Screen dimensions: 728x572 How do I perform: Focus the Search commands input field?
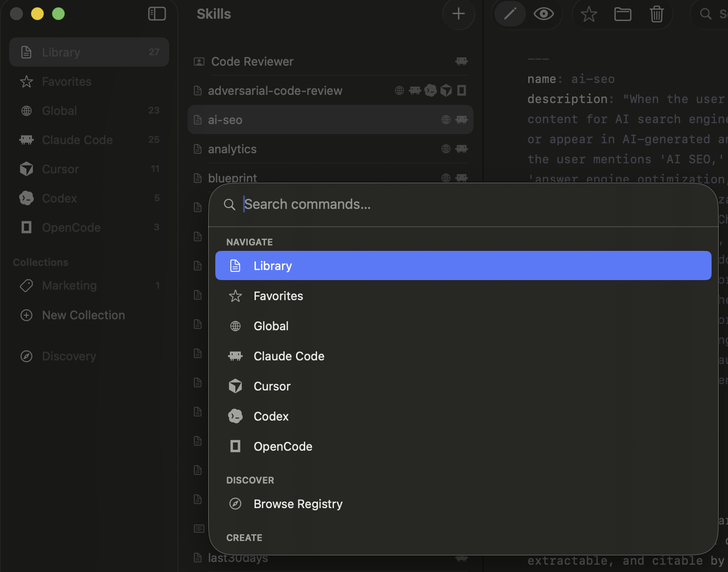coord(463,204)
